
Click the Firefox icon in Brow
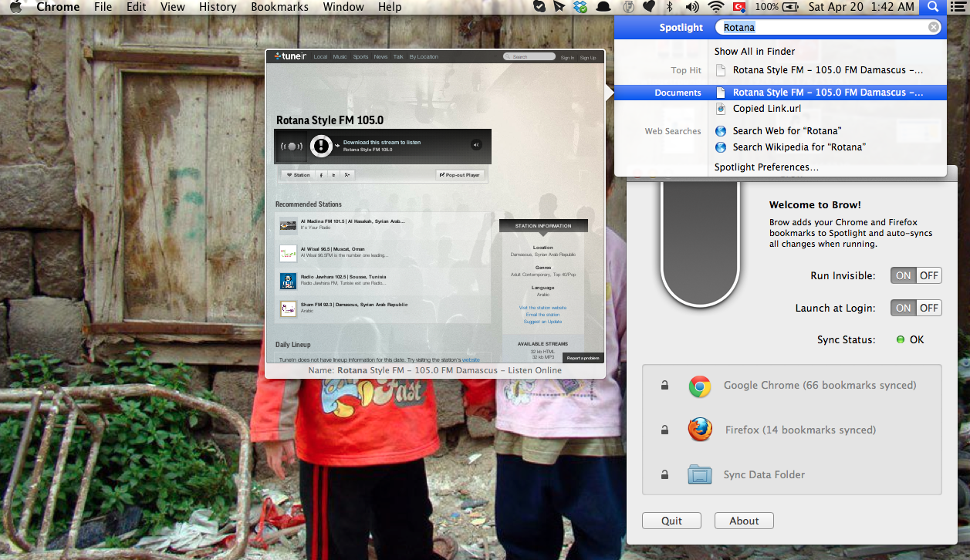(x=700, y=430)
